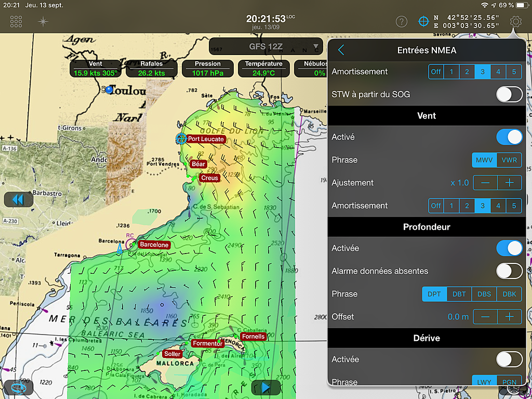The height and width of the screenshot is (399, 532).
Task: Tap the Soller waypoint label
Action: pos(172,354)
